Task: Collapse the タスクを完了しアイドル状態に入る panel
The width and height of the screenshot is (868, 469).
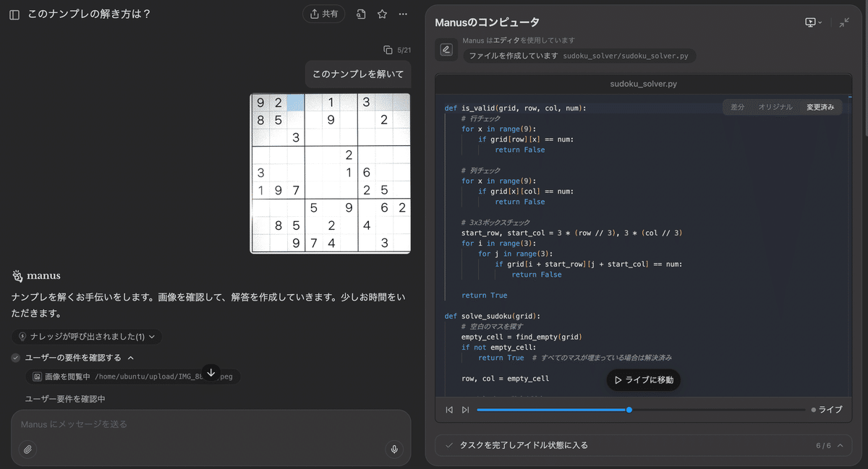Action: [x=839, y=445]
